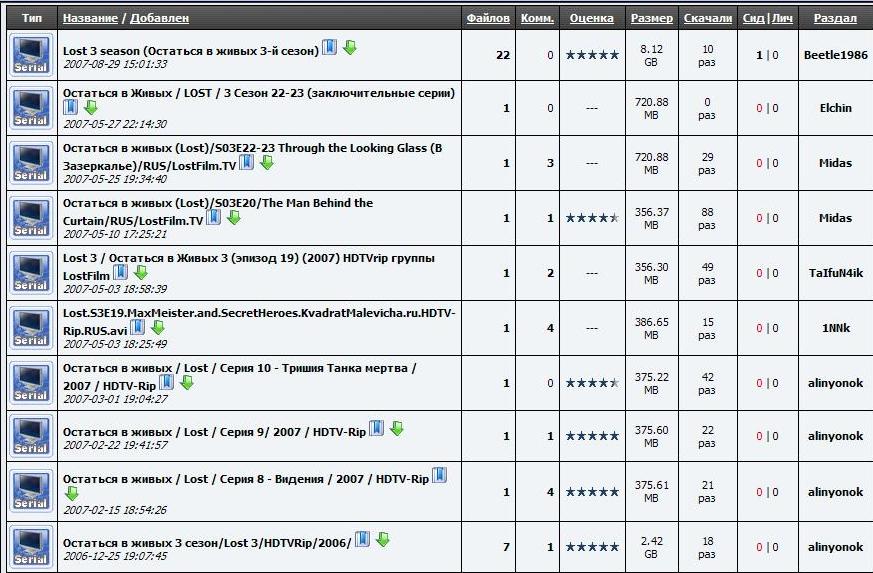The image size is (873, 573).
Task: Open uploader profile TaIfuN4ik
Action: [835, 273]
